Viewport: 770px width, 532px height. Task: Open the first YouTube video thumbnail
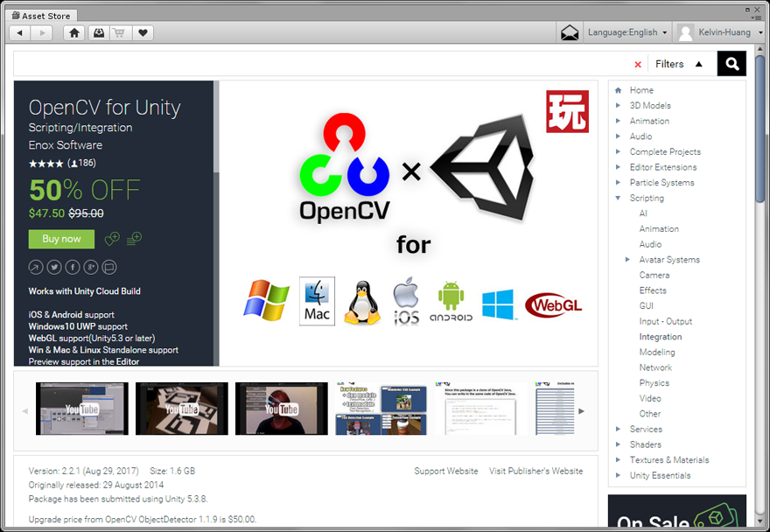click(82, 409)
